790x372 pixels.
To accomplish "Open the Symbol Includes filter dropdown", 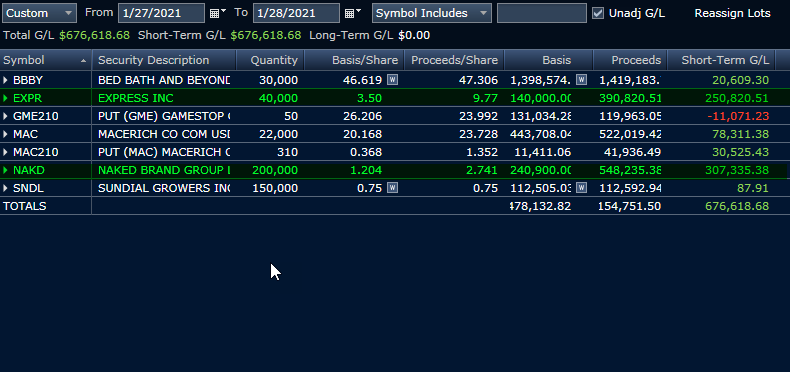I will tap(432, 13).
